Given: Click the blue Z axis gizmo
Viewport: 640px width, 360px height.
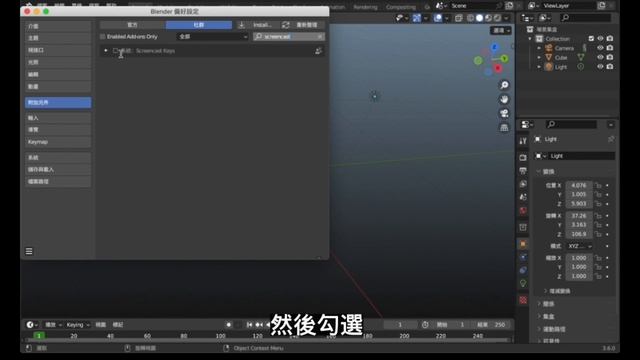Looking at the screenshot, I should [x=495, y=47].
